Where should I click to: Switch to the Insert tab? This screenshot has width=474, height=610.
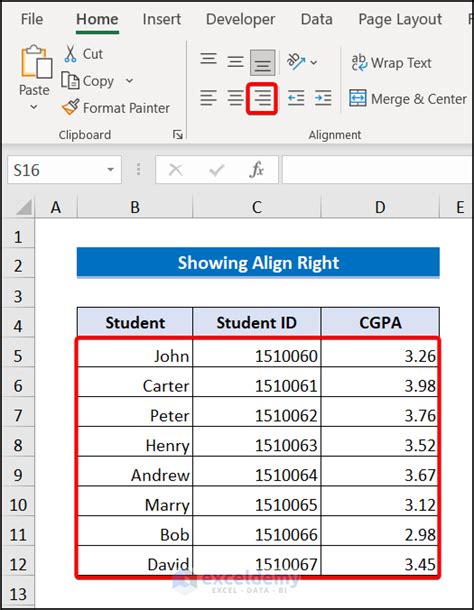click(x=162, y=19)
